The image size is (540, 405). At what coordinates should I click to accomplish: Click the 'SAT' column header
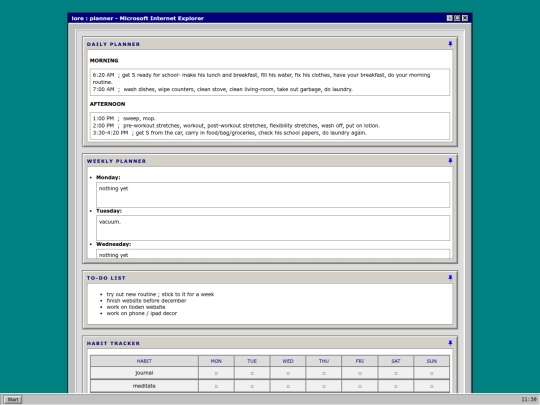[396, 361]
